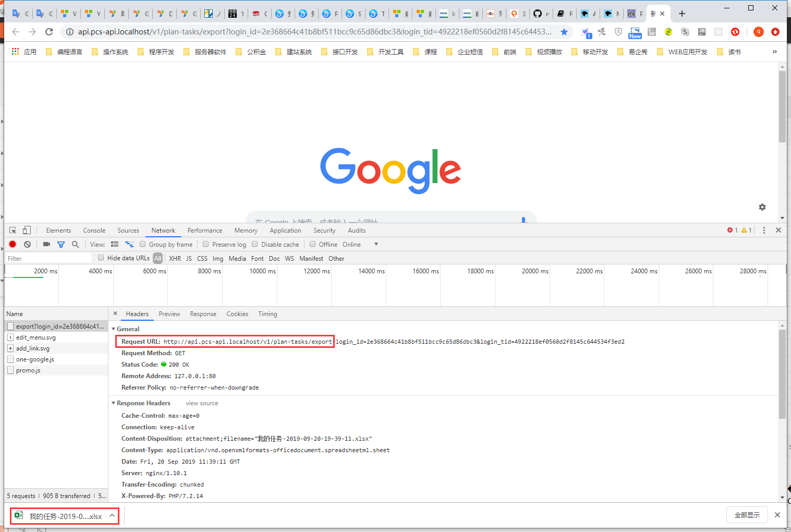The width and height of the screenshot is (791, 532).
Task: Select the edit_menu.svg request
Action: pos(56,337)
